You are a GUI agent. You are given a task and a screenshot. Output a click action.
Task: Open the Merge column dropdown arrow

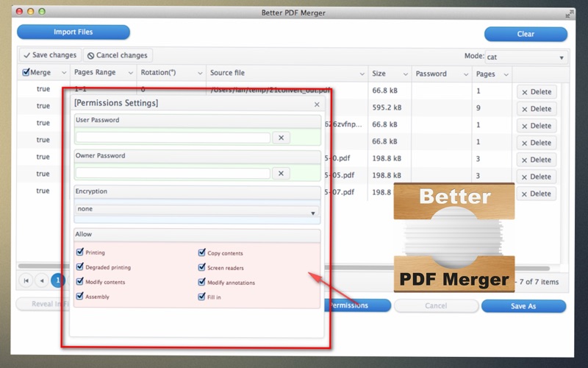pyautogui.click(x=64, y=73)
